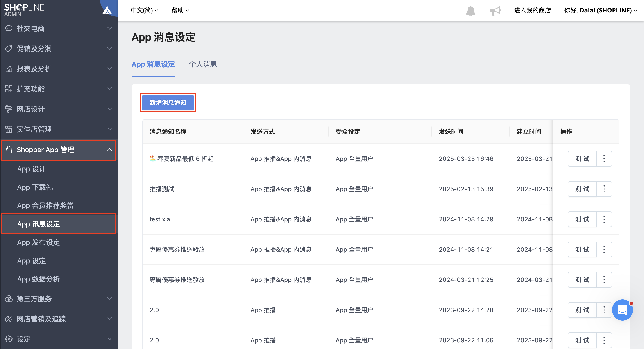Click the 消息通知名称 column header
The image size is (644, 349).
click(x=168, y=132)
